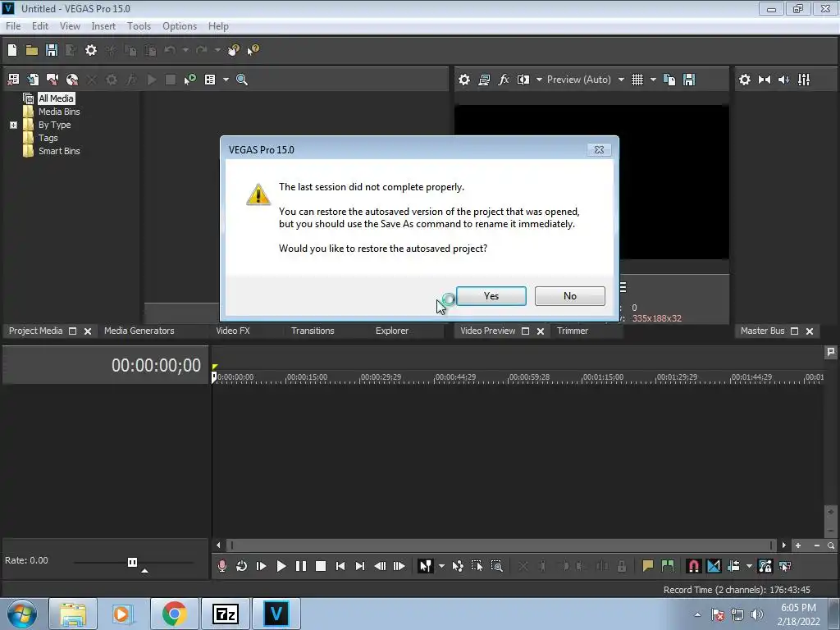Viewport: 840px width, 630px height.
Task: Remove all unused media from project
Action: 13,80
